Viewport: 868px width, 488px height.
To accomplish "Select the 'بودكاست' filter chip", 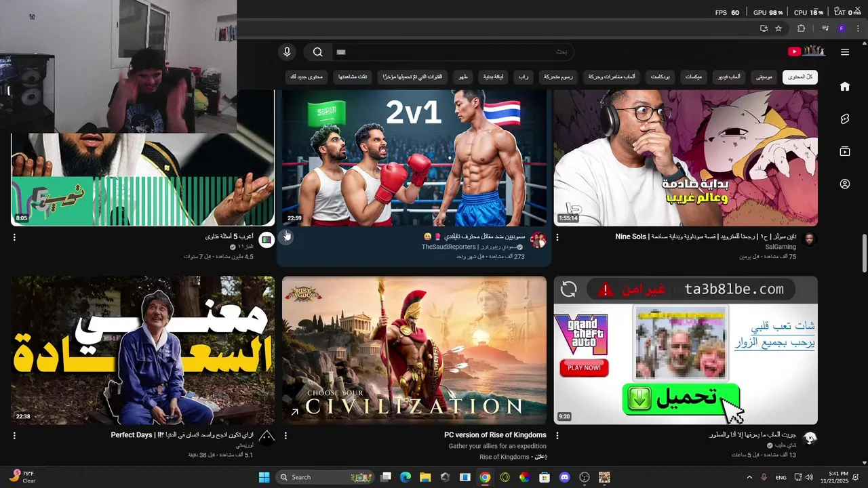I will tap(660, 77).
